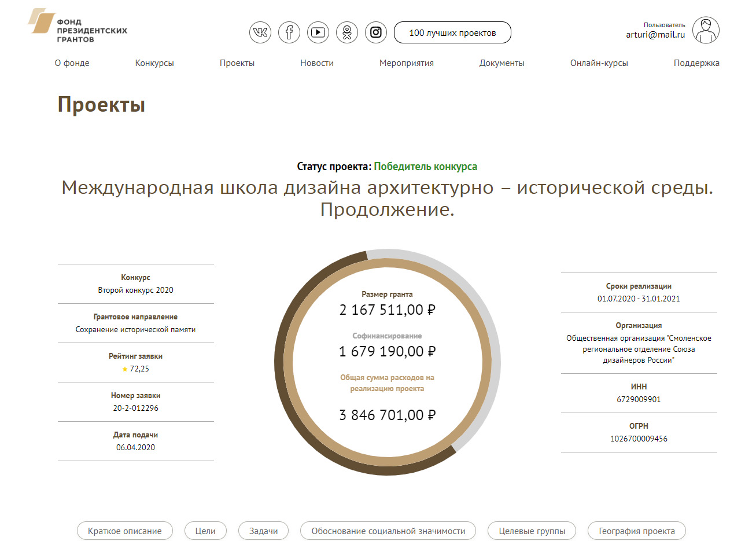The width and height of the screenshot is (756, 541).
Task: Click total sum 3 846 701,00 ₽
Action: click(x=388, y=415)
